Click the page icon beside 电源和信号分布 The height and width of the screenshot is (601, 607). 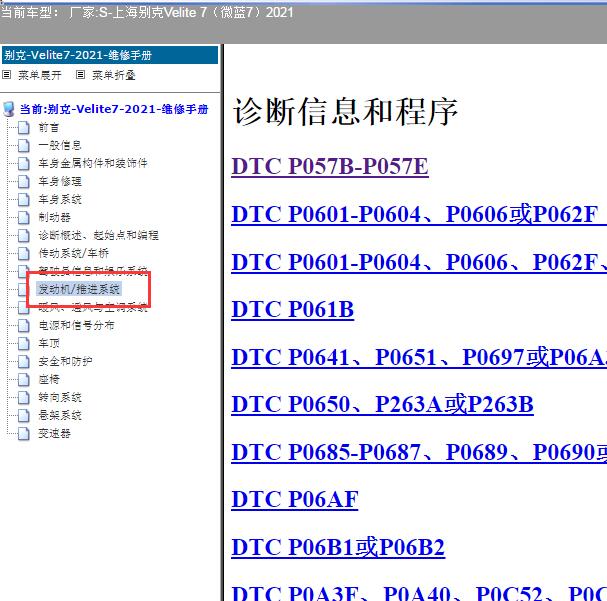click(24, 325)
